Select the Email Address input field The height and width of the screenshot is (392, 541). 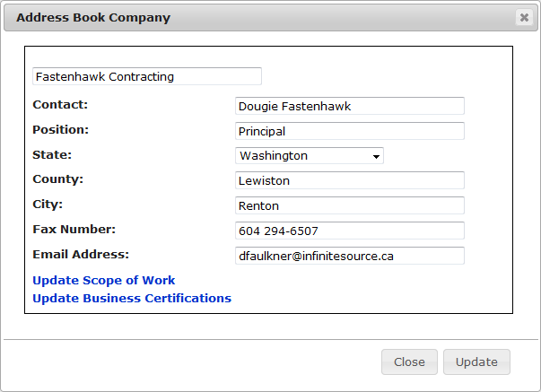point(349,256)
